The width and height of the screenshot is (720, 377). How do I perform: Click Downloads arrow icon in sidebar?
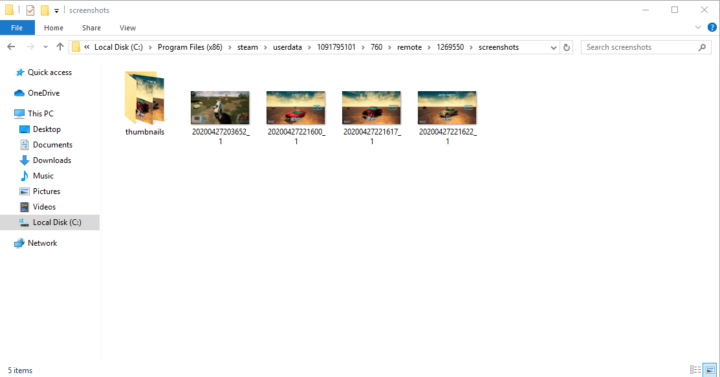pyautogui.click(x=24, y=160)
